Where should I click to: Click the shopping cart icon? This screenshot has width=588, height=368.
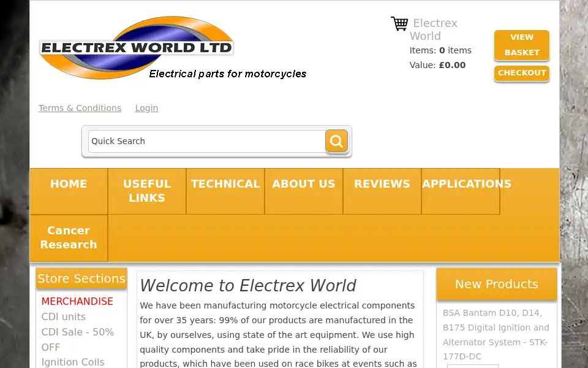pos(399,23)
